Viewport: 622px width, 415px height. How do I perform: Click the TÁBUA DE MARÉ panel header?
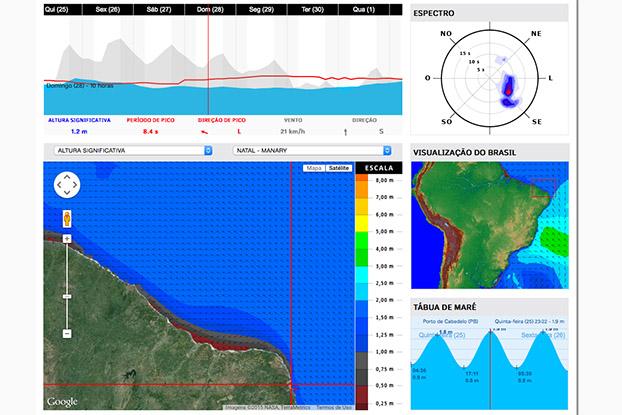[x=490, y=307]
